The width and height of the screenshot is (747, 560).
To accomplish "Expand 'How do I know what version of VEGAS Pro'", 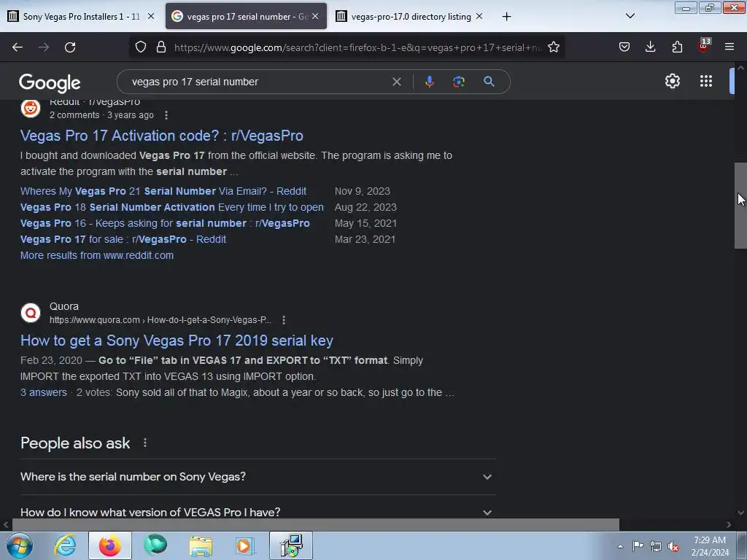I will [258, 512].
